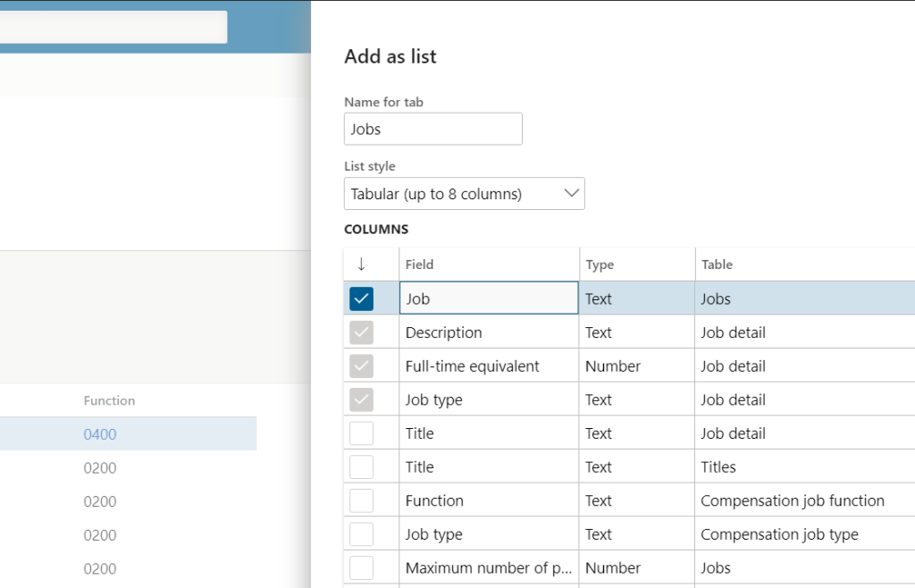Uncheck the Job field checkbox
The width and height of the screenshot is (915, 588).
click(361, 298)
